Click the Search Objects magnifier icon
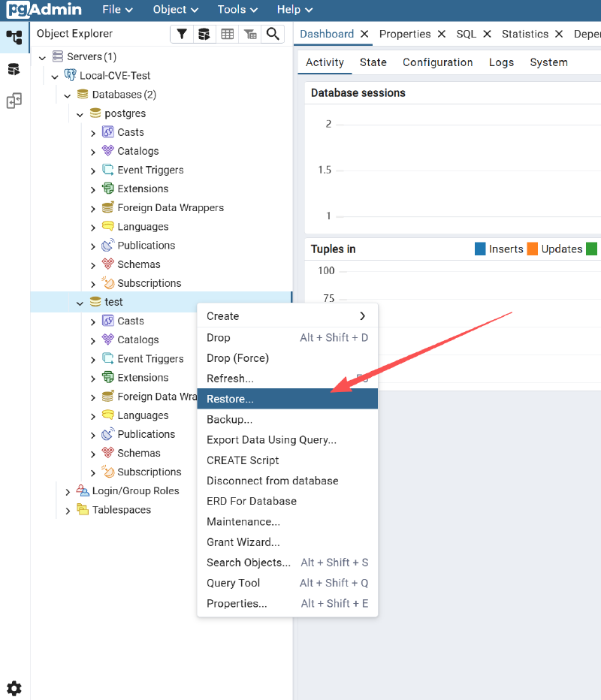 tap(273, 34)
